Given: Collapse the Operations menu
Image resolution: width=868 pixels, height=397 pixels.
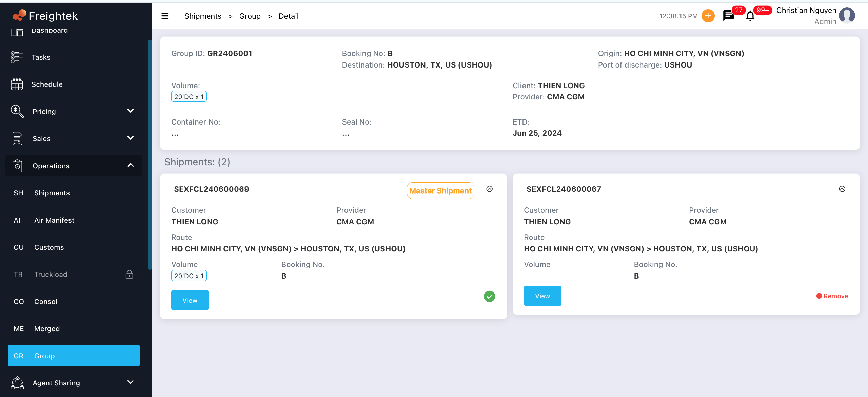Looking at the screenshot, I should [x=130, y=165].
